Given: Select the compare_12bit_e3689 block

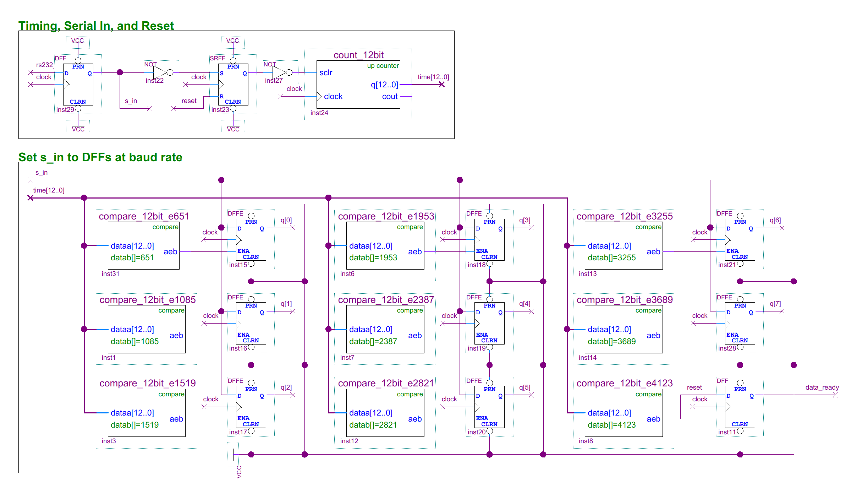Looking at the screenshot, I should coord(623,329).
